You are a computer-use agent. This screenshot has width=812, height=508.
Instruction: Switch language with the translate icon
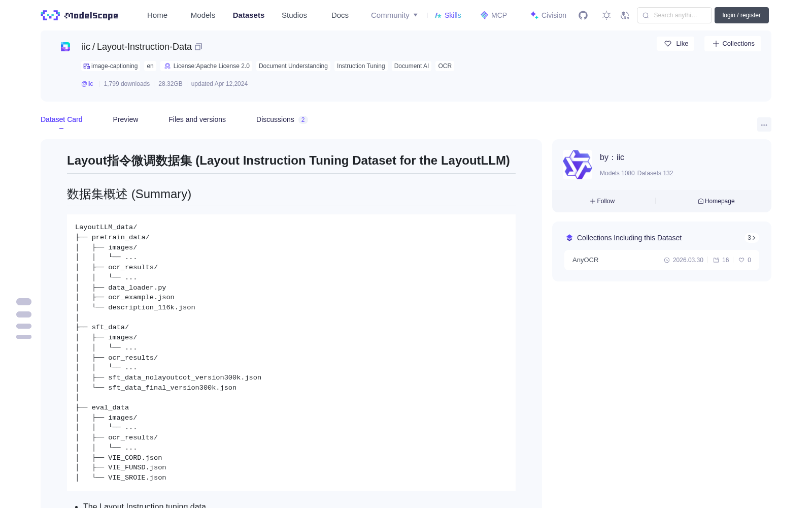point(625,15)
